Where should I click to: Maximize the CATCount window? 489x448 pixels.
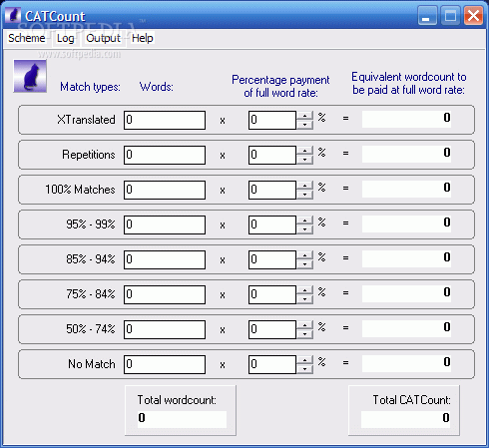coord(450,15)
